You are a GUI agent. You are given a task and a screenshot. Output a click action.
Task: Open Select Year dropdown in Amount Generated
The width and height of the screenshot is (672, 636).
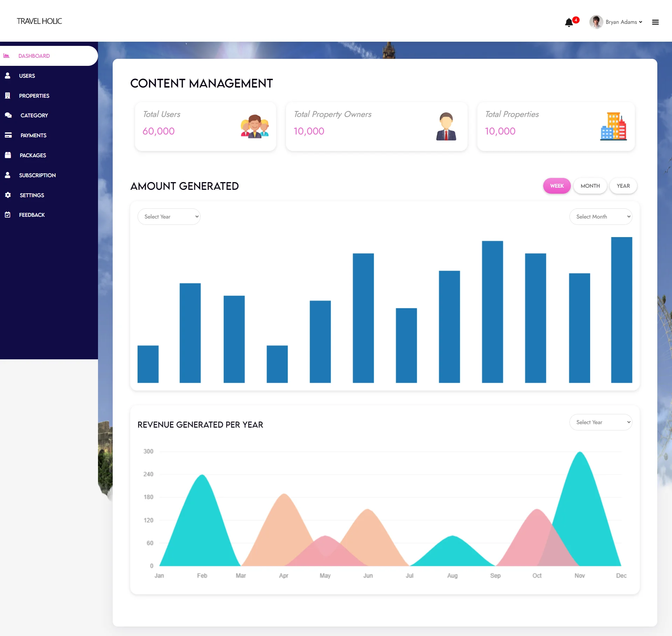point(169,217)
